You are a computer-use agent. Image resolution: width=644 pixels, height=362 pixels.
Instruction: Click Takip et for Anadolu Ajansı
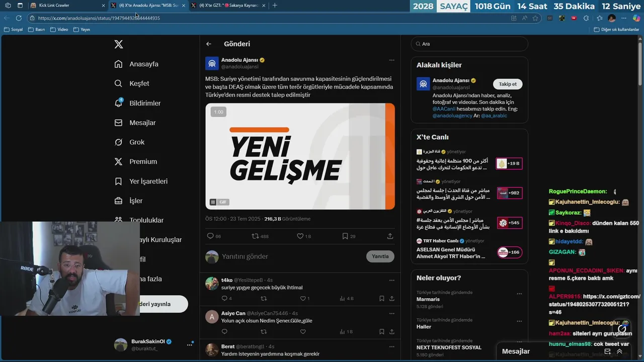point(508,84)
